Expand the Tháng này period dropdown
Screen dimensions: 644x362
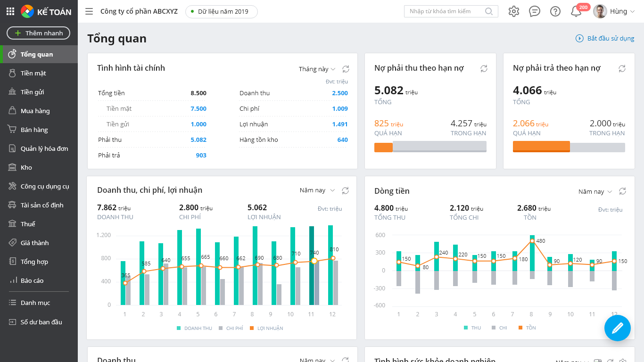(317, 69)
